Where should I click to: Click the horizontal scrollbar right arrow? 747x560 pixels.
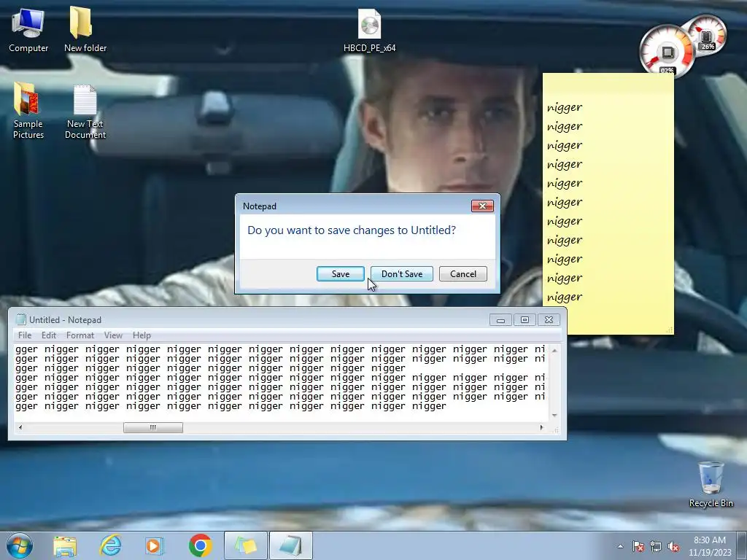(541, 427)
